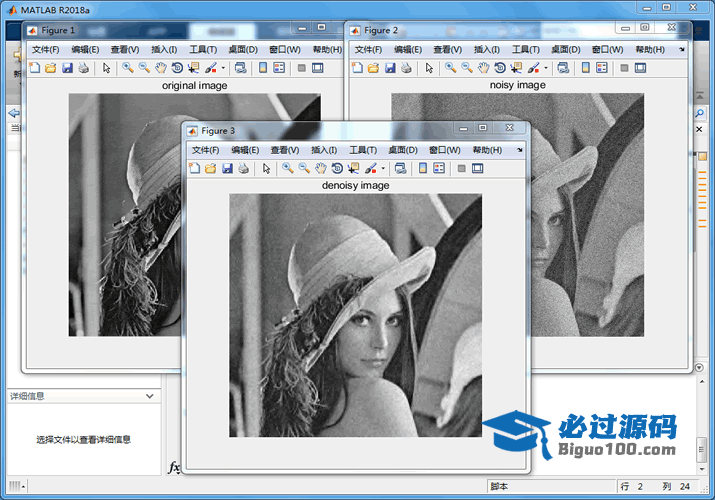The height and width of the screenshot is (500, 715).
Task: Open 帮助(H) menu in Figure 2
Action: click(x=650, y=49)
